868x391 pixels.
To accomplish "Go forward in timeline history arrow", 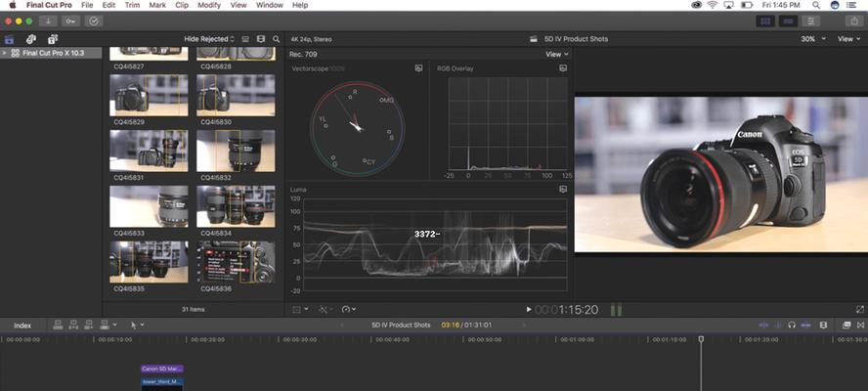I will 524,326.
